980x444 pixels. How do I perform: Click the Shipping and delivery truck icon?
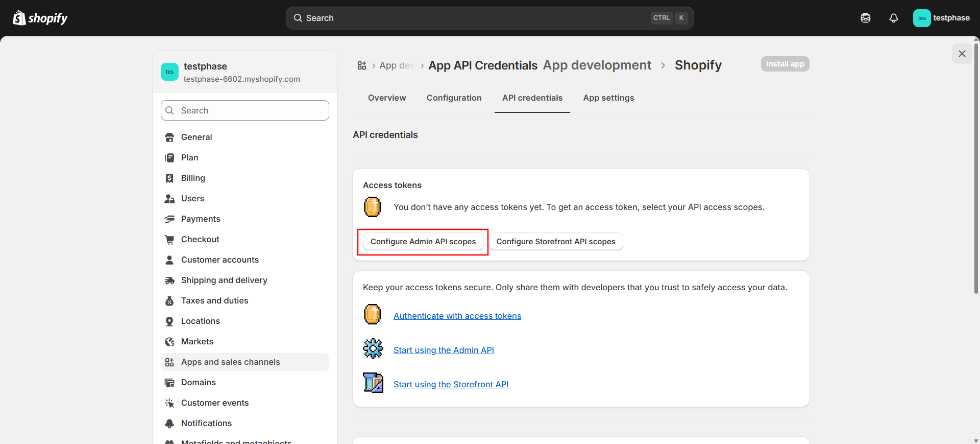(169, 281)
